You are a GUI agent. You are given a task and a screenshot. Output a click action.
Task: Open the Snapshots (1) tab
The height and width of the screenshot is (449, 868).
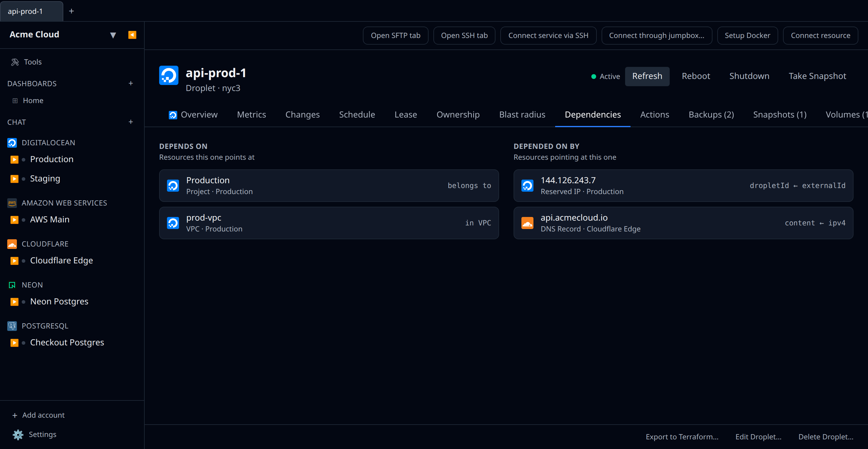[x=780, y=115]
